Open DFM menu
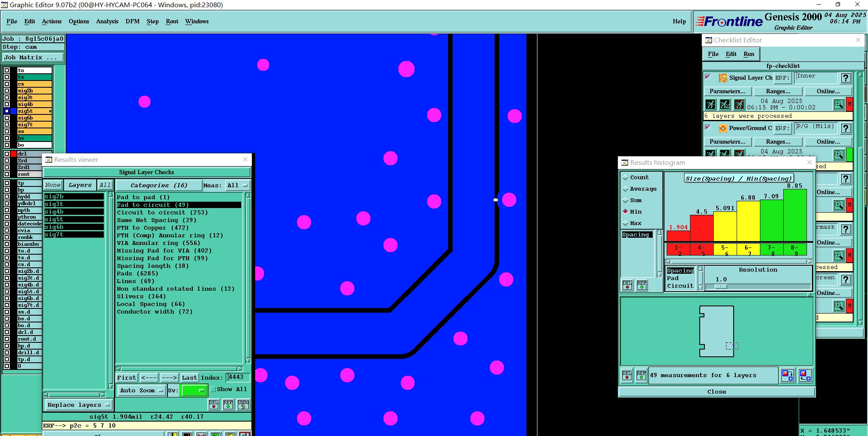 pyautogui.click(x=133, y=21)
